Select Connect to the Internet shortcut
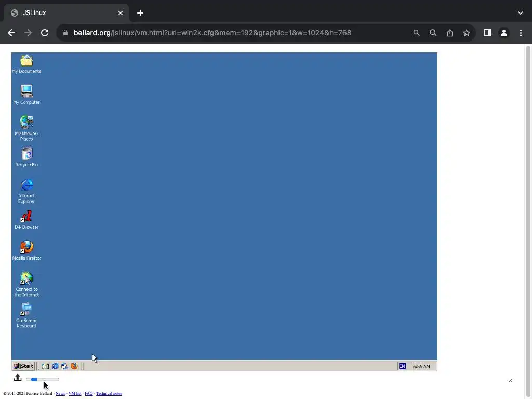 tap(26, 284)
